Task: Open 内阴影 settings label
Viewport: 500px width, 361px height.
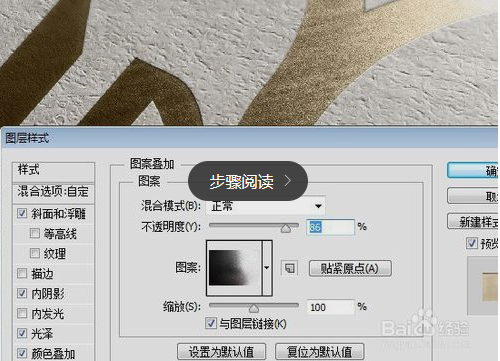Action: coord(48,294)
